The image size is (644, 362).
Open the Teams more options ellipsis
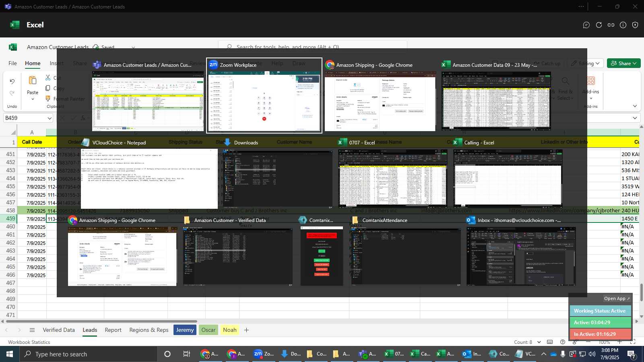(x=581, y=6)
